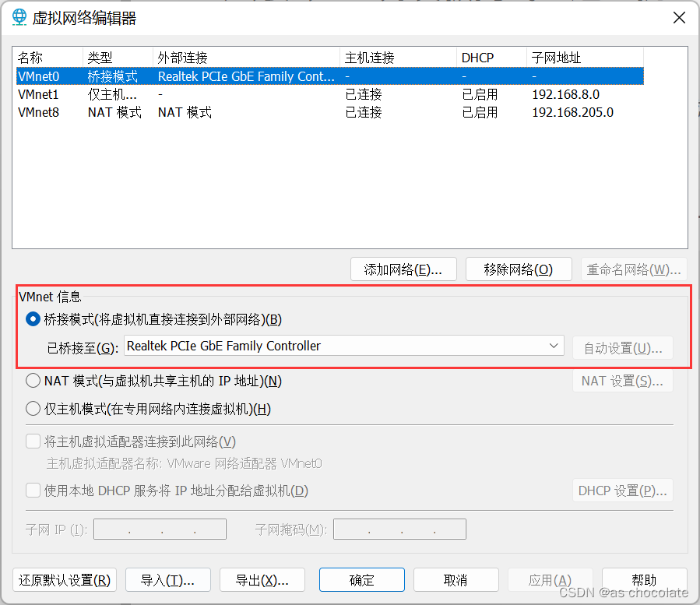Screen dimensions: 700x605
Task: Click 还原默认设置(R) button
Action: [x=65, y=580]
